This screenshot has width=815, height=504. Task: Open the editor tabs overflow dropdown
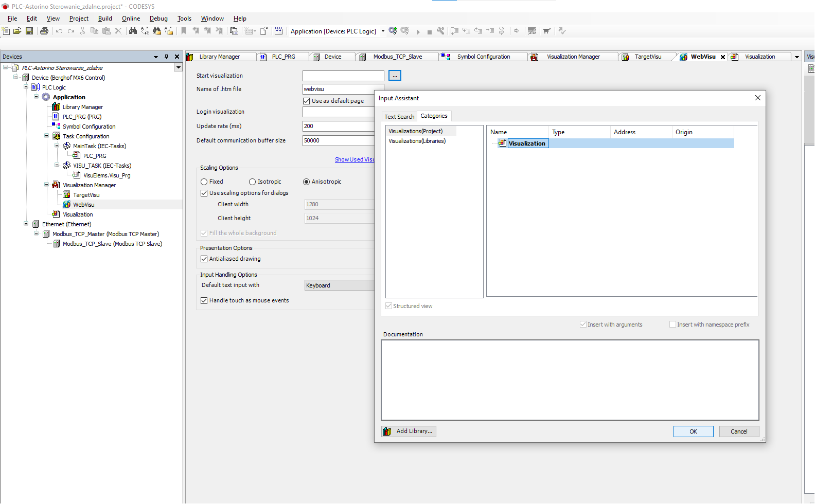coord(797,57)
